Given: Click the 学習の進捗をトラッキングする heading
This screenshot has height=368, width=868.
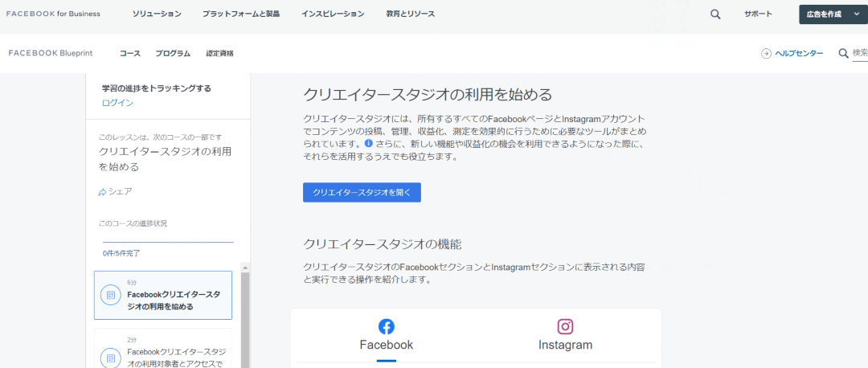Looking at the screenshot, I should (157, 88).
